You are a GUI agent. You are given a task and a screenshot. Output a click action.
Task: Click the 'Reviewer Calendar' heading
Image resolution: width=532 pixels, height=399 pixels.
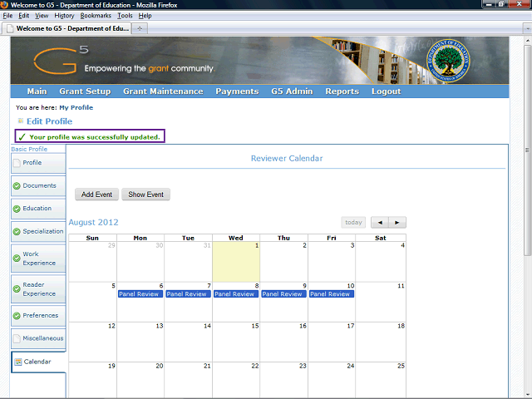click(x=287, y=159)
